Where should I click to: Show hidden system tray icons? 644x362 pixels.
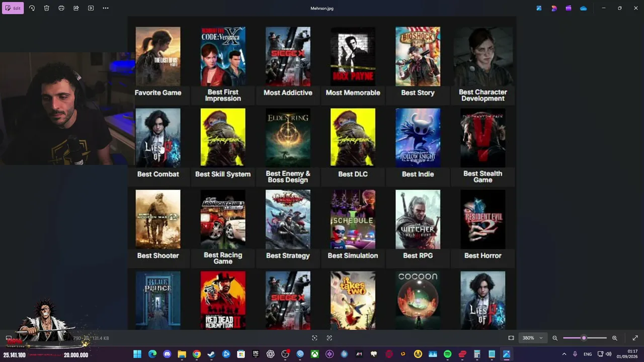[x=564, y=354]
